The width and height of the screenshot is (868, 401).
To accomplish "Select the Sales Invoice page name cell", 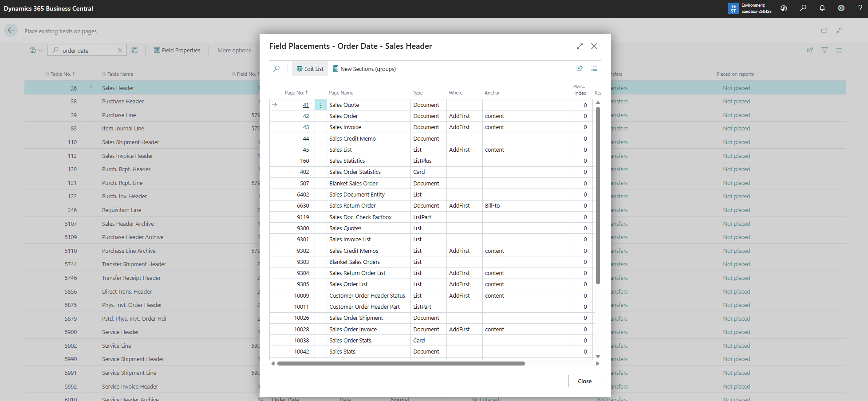I will coord(368,127).
